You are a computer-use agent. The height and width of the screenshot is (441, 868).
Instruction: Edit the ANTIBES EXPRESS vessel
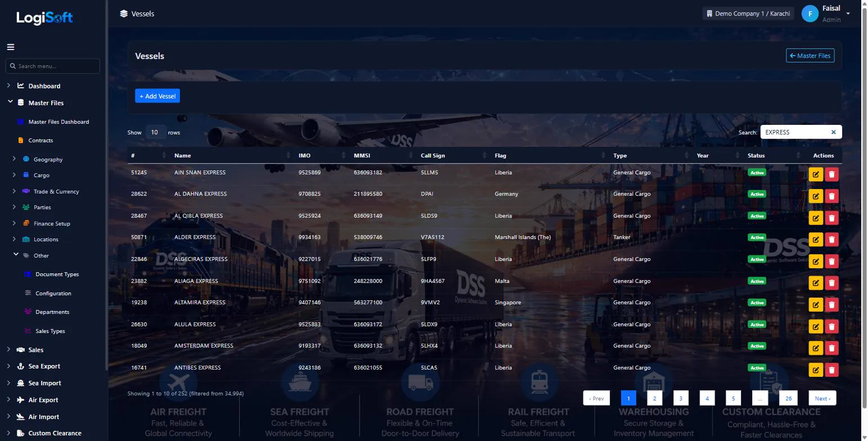815,370
